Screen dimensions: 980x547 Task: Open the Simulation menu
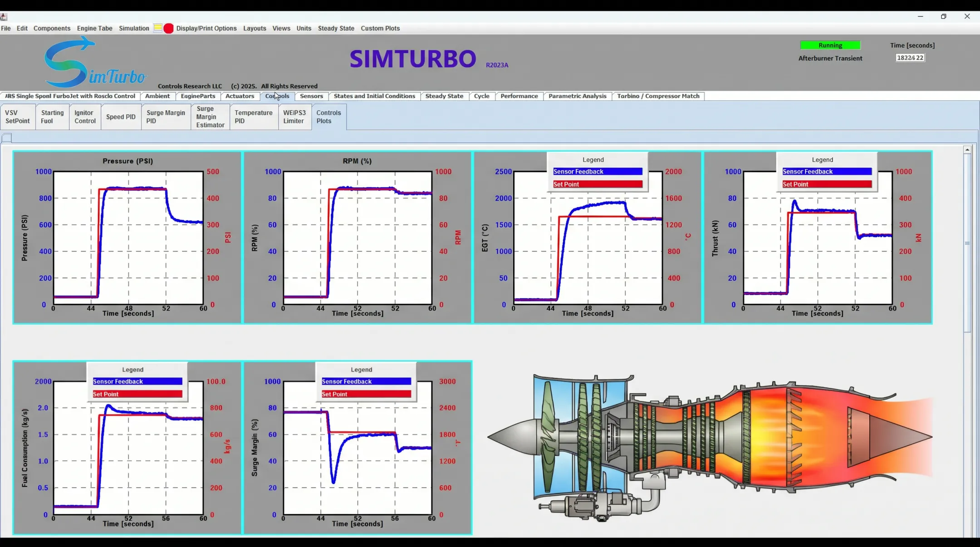[x=134, y=28]
